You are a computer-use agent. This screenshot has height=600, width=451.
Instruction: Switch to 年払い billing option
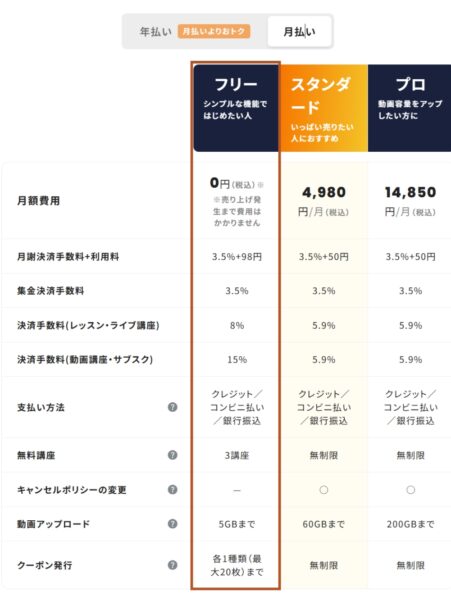(155, 32)
